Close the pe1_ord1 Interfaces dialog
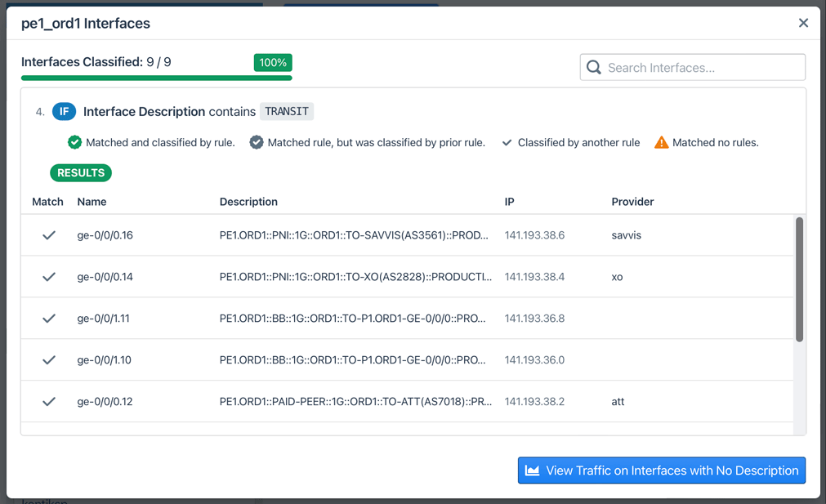 (803, 23)
